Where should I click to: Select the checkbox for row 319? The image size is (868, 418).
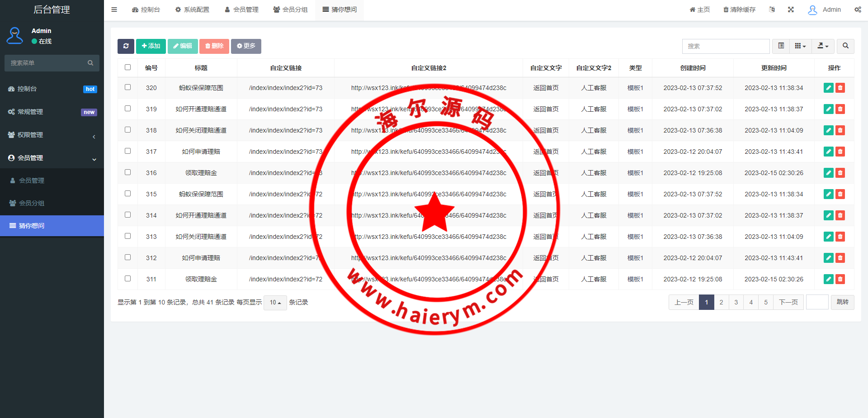pyautogui.click(x=128, y=109)
